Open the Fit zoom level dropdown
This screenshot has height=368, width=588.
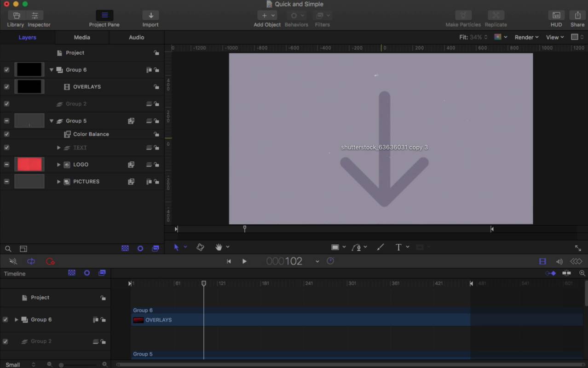coord(473,37)
